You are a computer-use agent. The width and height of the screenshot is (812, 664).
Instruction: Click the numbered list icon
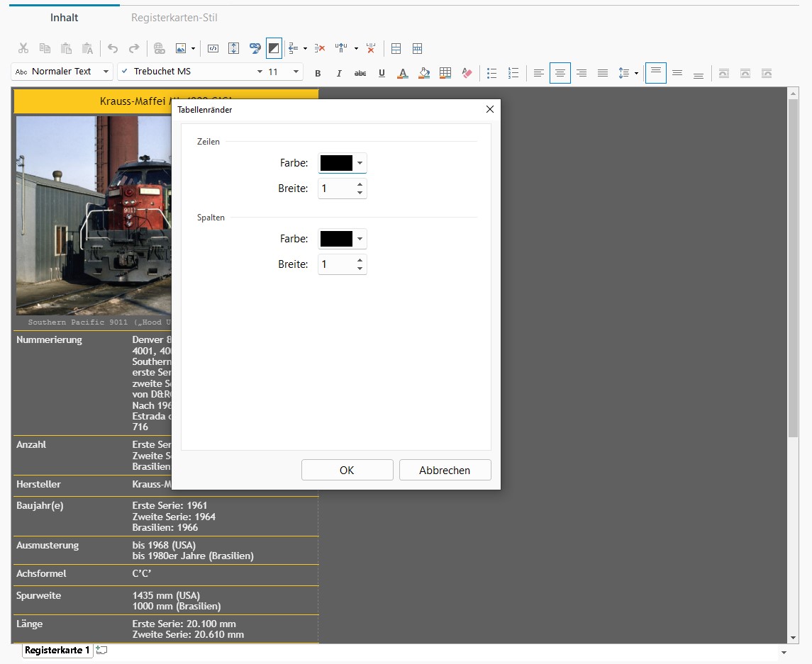tap(513, 72)
